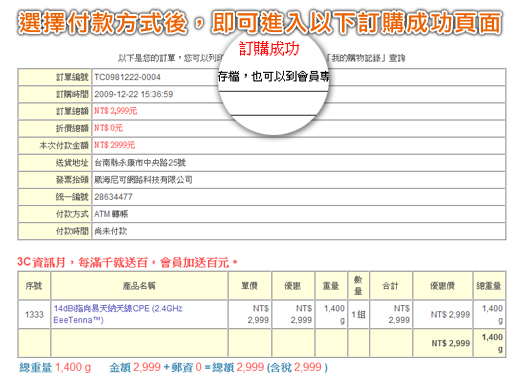523x377 pixels.
Task: Click the 3C資訊月 promotion red text
Action: click(127, 263)
